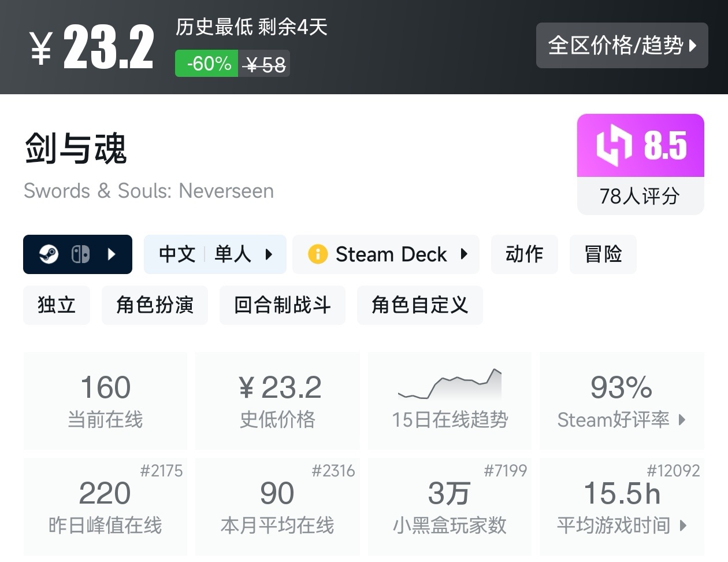Click the Nintendo Switch platform icon
This screenshot has width=728, height=562.
click(81, 254)
